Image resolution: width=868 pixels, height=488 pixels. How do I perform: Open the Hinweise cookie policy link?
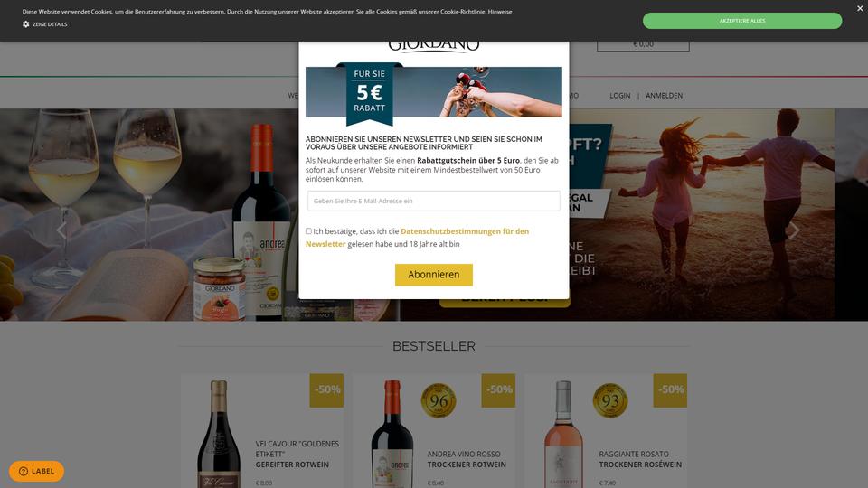point(499,12)
